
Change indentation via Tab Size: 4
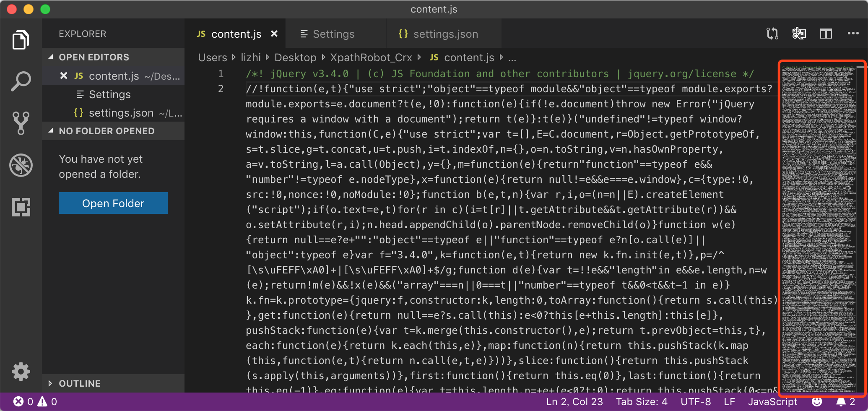(642, 402)
